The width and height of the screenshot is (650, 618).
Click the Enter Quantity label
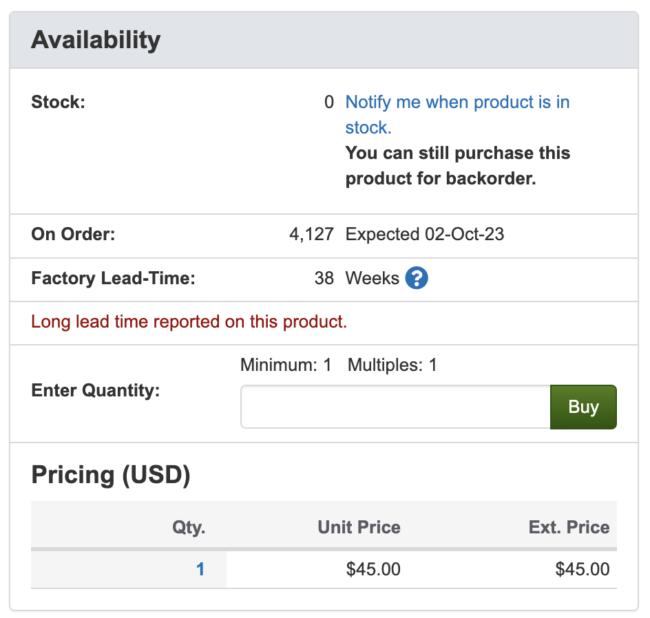[x=96, y=391]
